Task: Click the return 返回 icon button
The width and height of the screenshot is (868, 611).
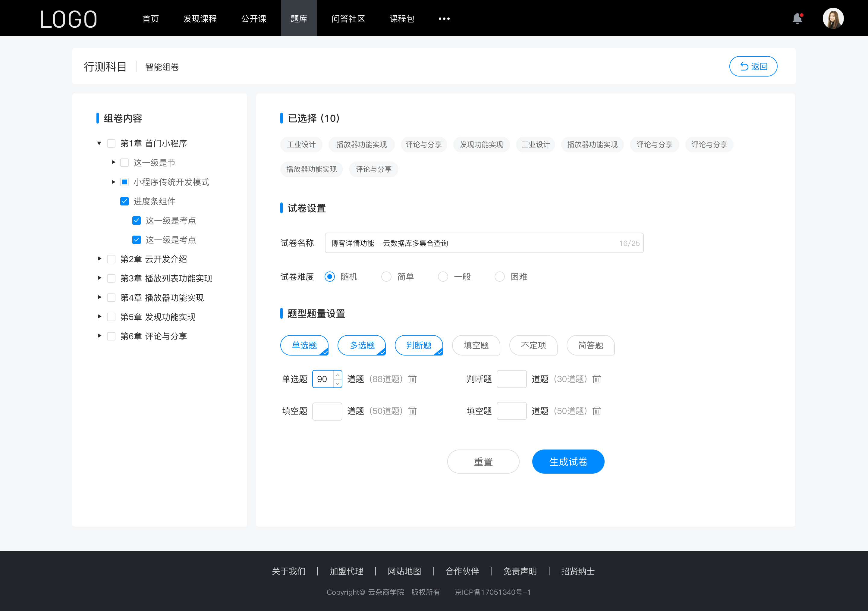Action: [753, 65]
